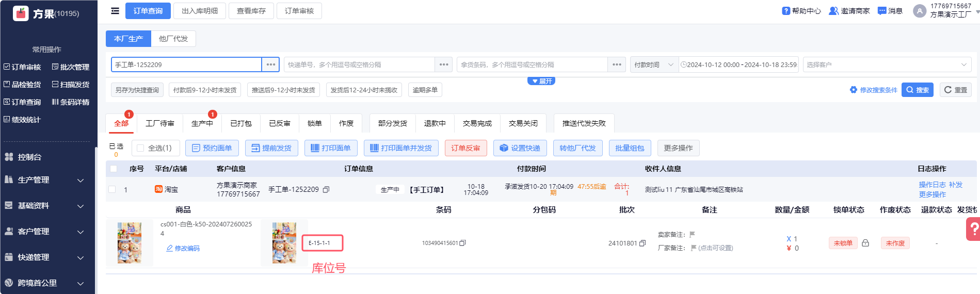Image resolution: width=980 pixels, height=294 pixels.
Task: Click the 搜索 search button
Action: 918,90
